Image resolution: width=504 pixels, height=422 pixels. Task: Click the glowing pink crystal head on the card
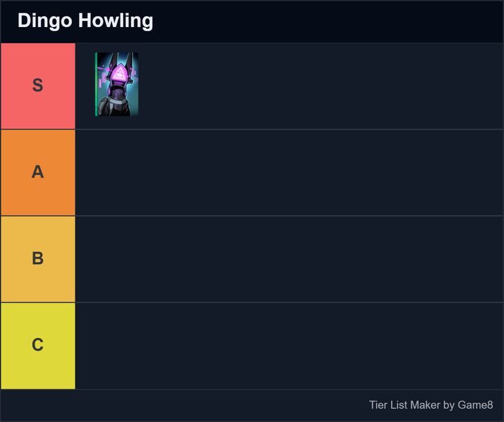click(x=120, y=72)
